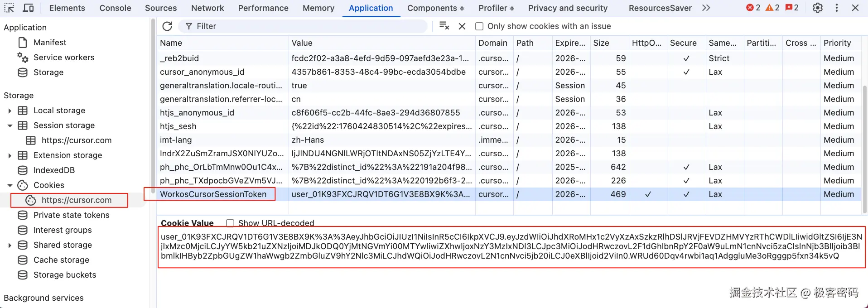Switch to the Network tab
The width and height of the screenshot is (868, 308).
point(207,8)
